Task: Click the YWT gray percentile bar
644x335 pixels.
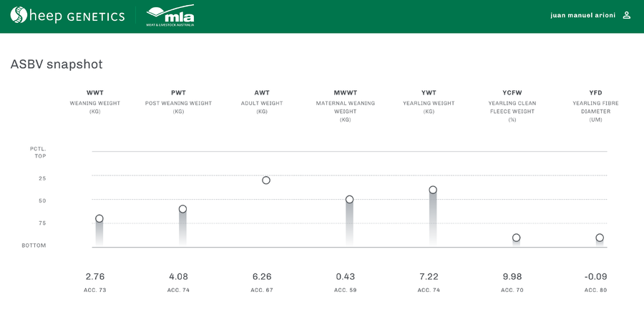Action: coord(433,222)
